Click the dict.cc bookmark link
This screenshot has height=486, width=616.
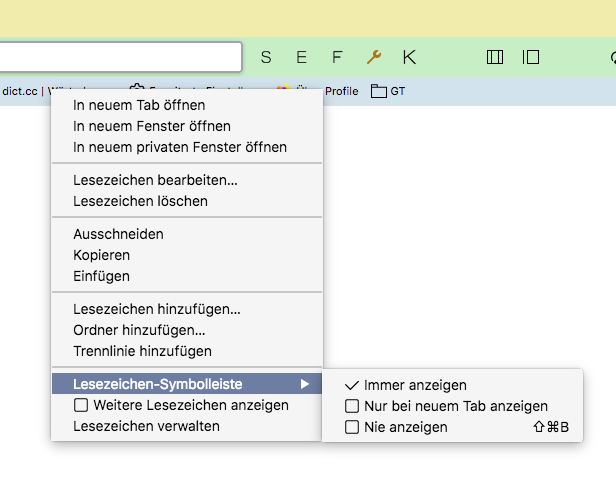click(22, 91)
